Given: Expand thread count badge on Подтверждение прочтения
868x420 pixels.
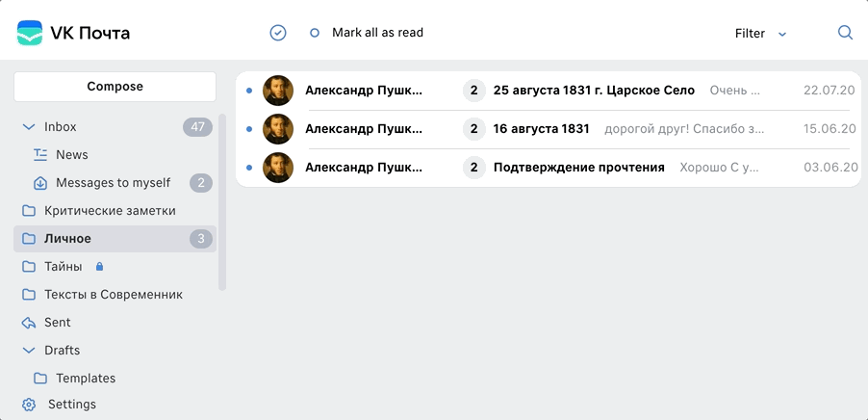Looking at the screenshot, I should (473, 168).
